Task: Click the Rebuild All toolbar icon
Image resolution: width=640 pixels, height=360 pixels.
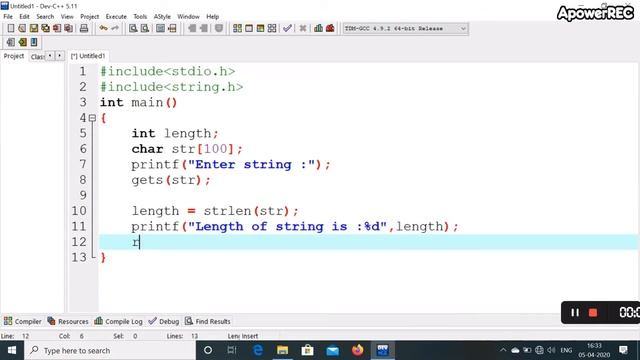Action: [x=272, y=28]
